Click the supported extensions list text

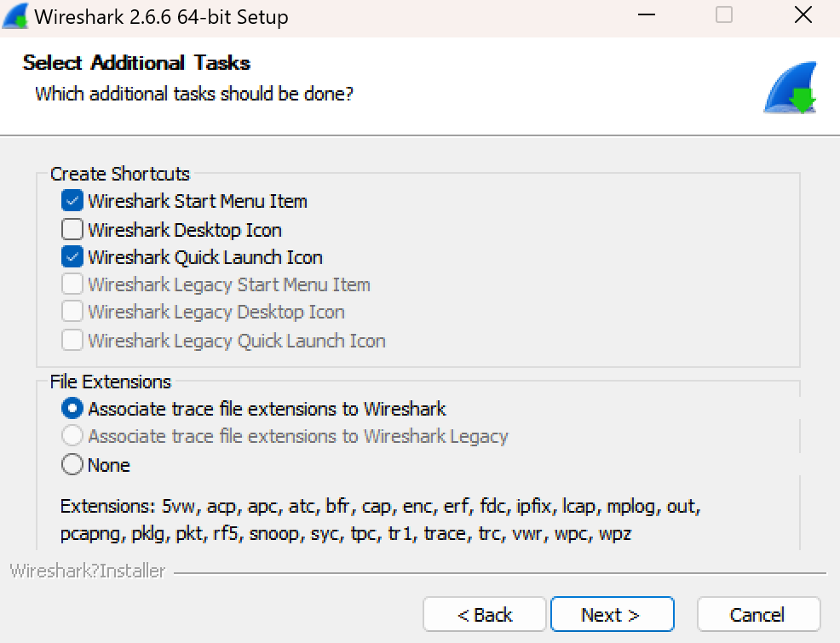pos(379,520)
